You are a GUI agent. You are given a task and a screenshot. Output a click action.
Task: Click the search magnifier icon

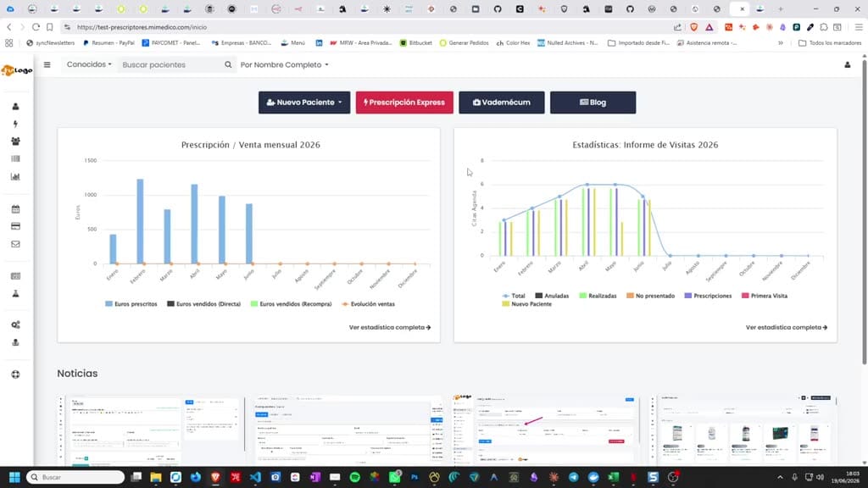click(x=228, y=64)
